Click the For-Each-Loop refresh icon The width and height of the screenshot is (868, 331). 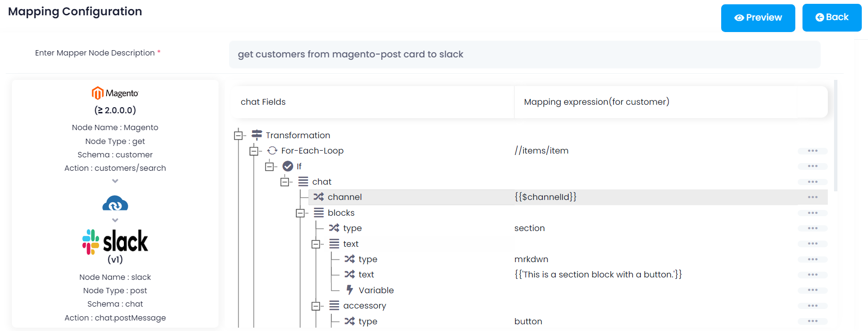271,151
